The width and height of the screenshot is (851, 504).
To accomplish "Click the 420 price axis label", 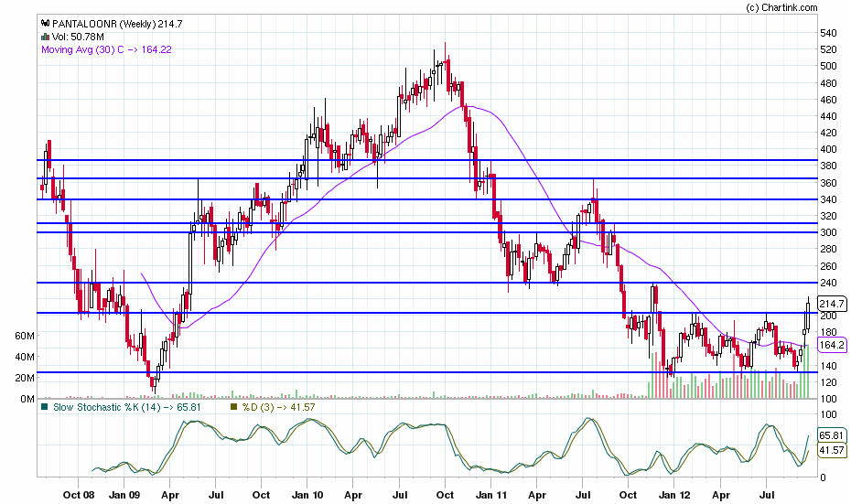I will pyautogui.click(x=829, y=133).
